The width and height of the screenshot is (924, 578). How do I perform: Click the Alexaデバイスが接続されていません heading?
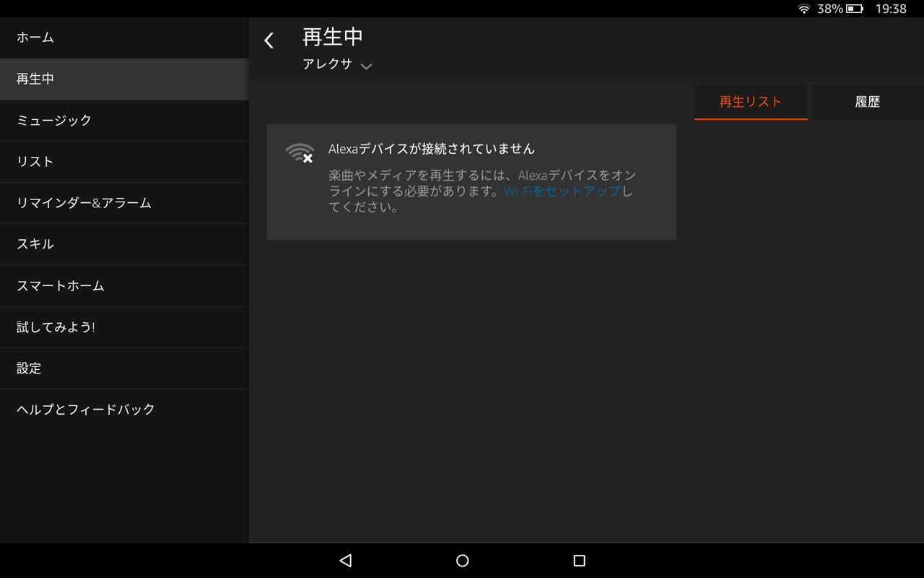[432, 149]
